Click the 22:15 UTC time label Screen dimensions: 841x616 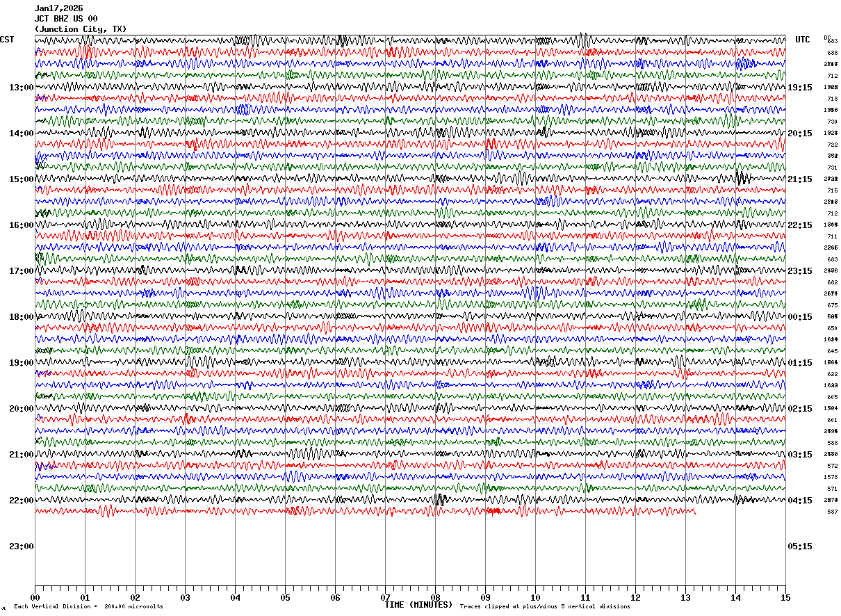[800, 225]
